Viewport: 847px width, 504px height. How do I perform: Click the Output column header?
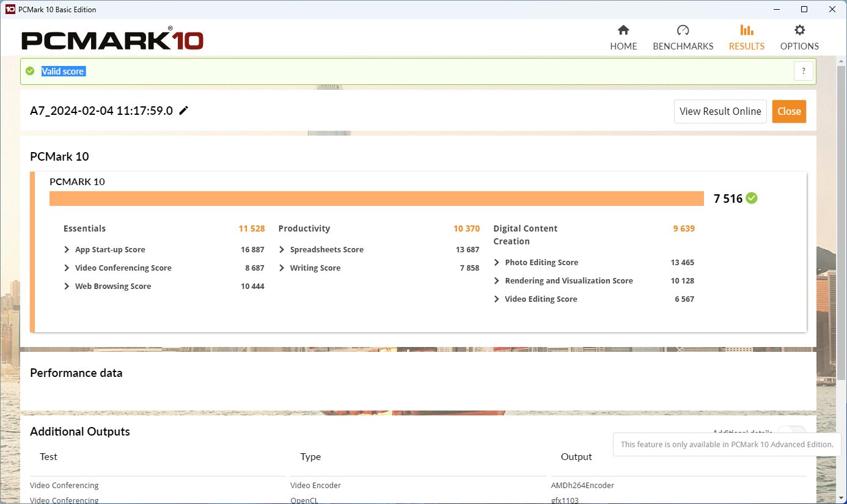[x=576, y=456]
